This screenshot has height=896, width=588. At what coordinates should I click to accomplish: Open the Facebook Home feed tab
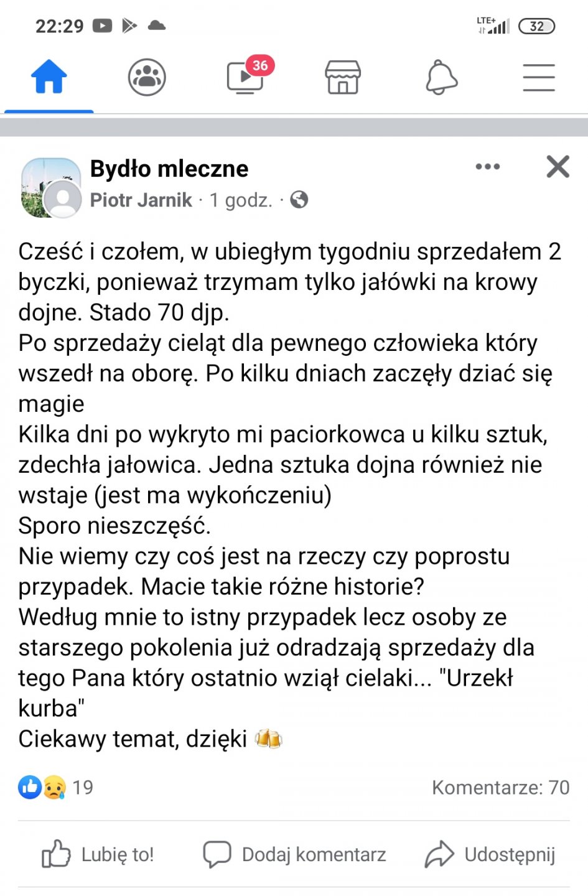(49, 77)
